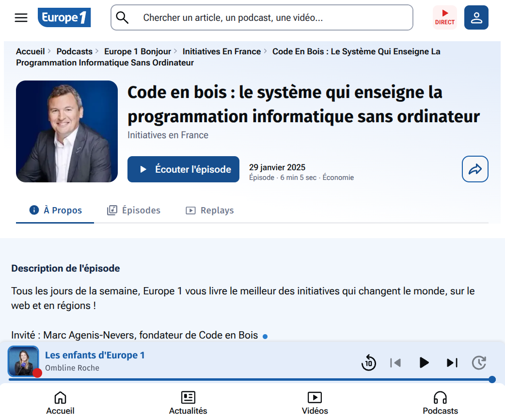Image resolution: width=505 pixels, height=420 pixels.
Task: Open the Podcasts breadcrumb link
Action: click(75, 51)
